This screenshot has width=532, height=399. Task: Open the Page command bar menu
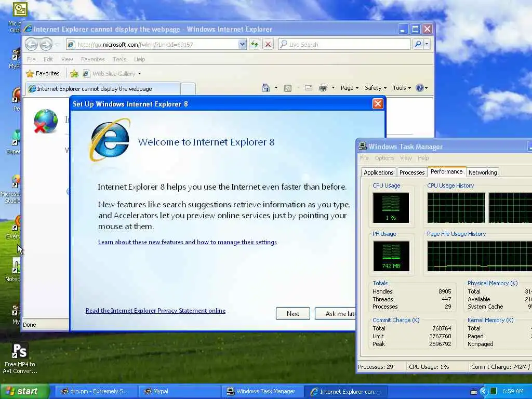point(350,88)
